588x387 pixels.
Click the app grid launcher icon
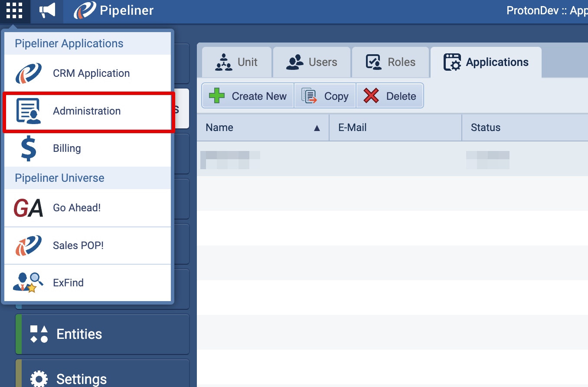14,11
